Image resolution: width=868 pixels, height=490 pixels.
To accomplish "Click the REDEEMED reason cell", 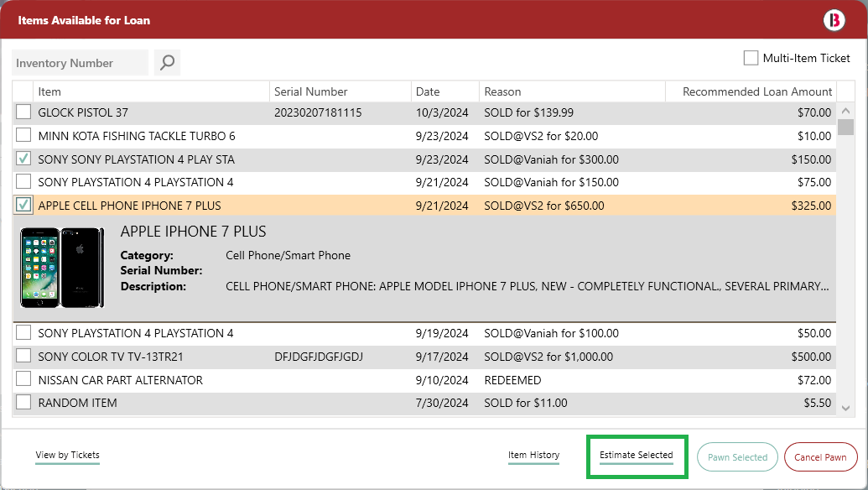I will 512,380.
